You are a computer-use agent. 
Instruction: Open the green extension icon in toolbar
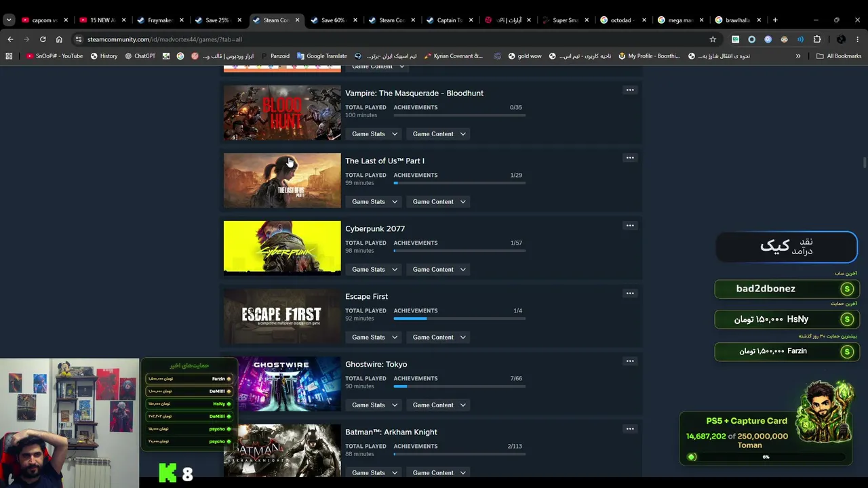click(x=735, y=39)
